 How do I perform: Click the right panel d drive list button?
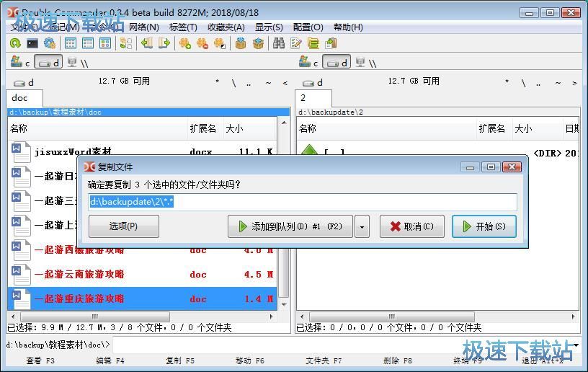313,82
